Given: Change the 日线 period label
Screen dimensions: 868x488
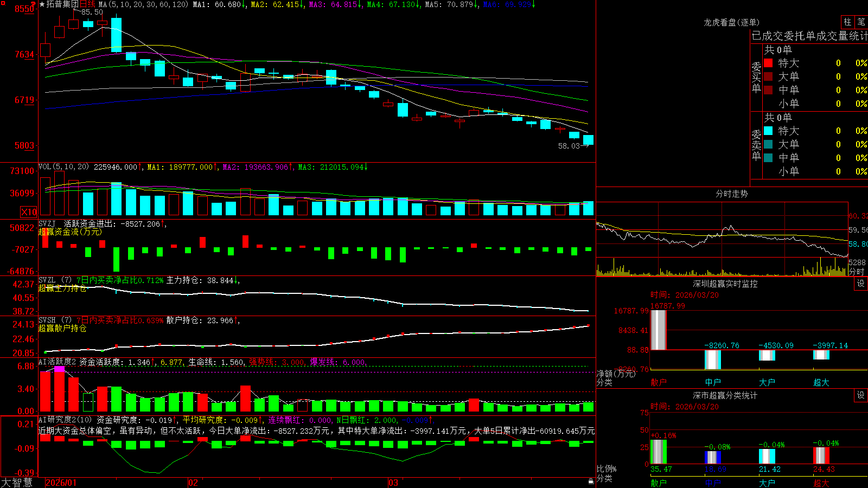Looking at the screenshot, I should [x=87, y=4].
